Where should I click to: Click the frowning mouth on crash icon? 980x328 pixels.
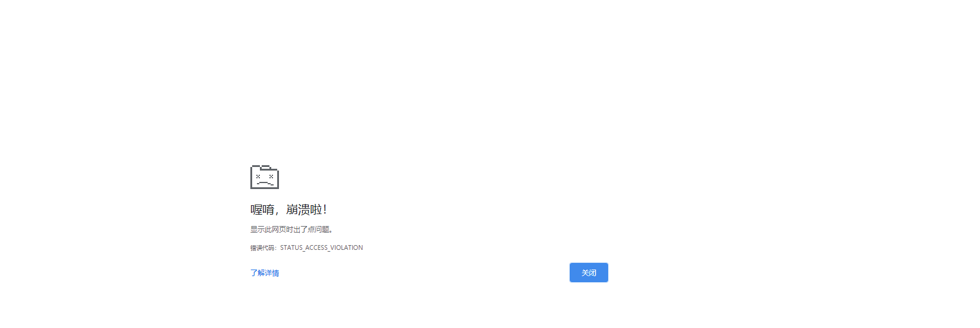[x=265, y=183]
